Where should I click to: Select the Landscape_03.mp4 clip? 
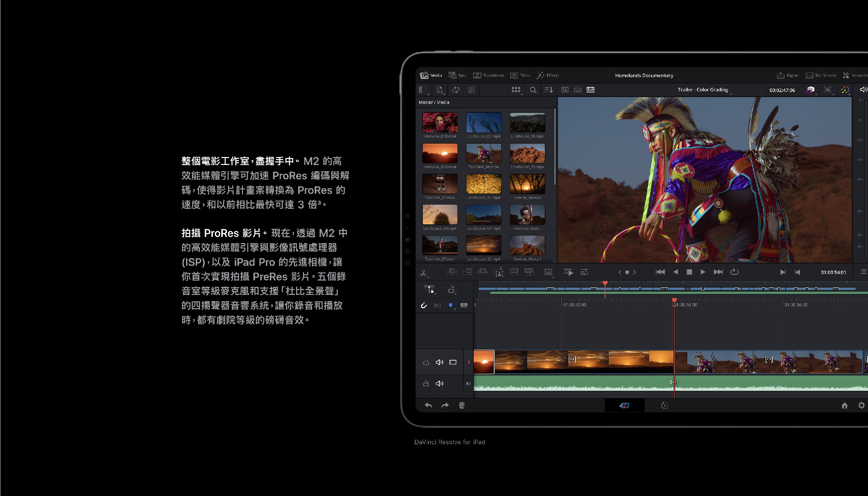pos(527,153)
